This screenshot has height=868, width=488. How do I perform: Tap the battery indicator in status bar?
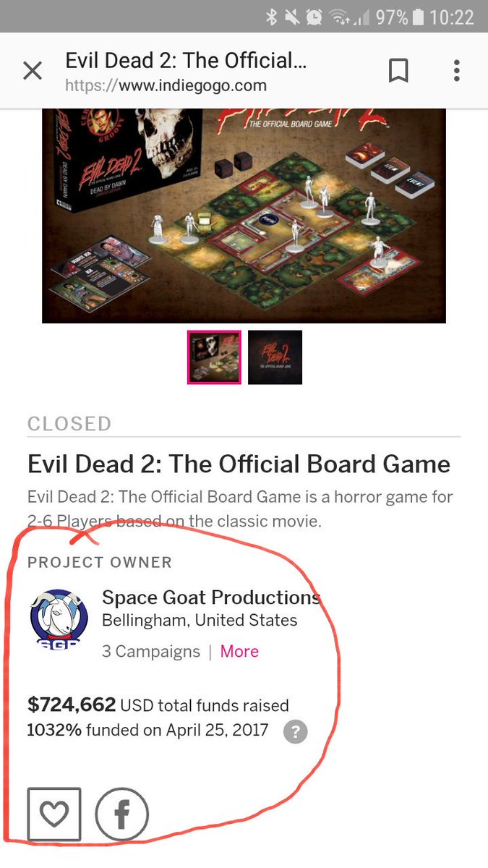tap(419, 17)
